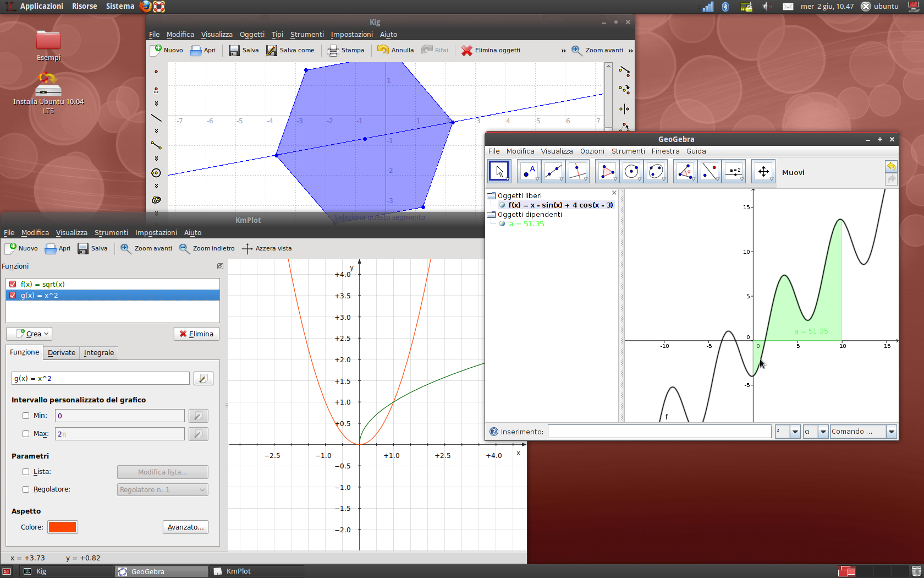924x578 pixels.
Task: Select the move graphics view tool
Action: [763, 172]
